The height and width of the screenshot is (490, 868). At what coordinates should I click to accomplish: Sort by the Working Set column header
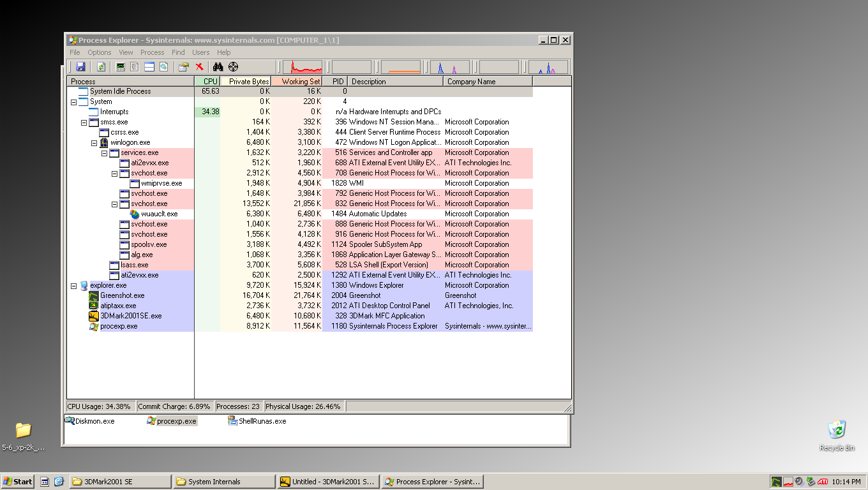(x=297, y=81)
